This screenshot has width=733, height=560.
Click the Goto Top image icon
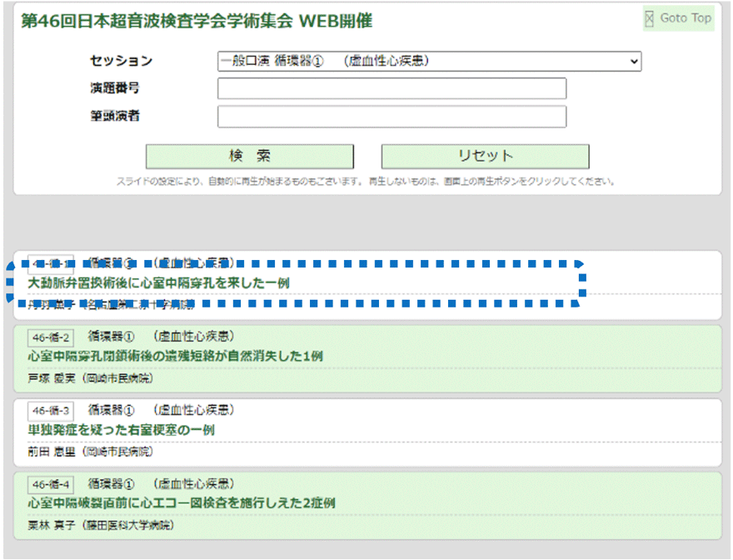(650, 18)
